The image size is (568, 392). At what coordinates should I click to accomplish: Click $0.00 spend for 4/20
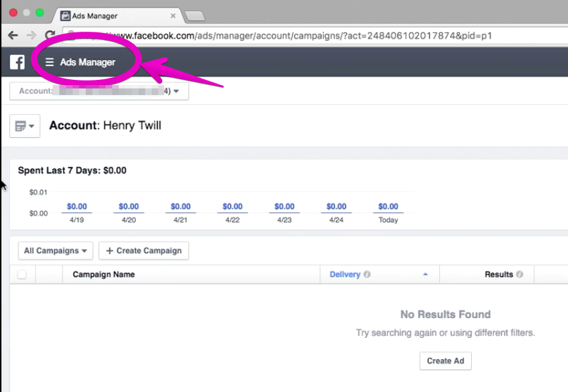pyautogui.click(x=129, y=207)
